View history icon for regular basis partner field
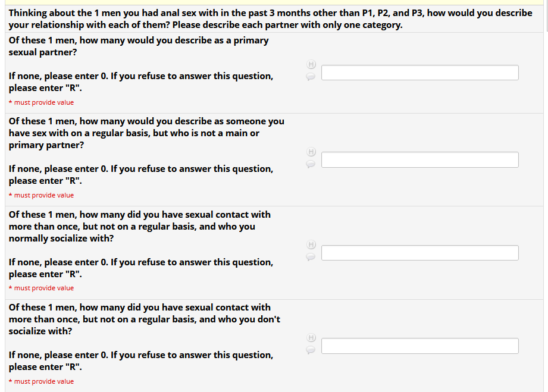 pyautogui.click(x=310, y=151)
